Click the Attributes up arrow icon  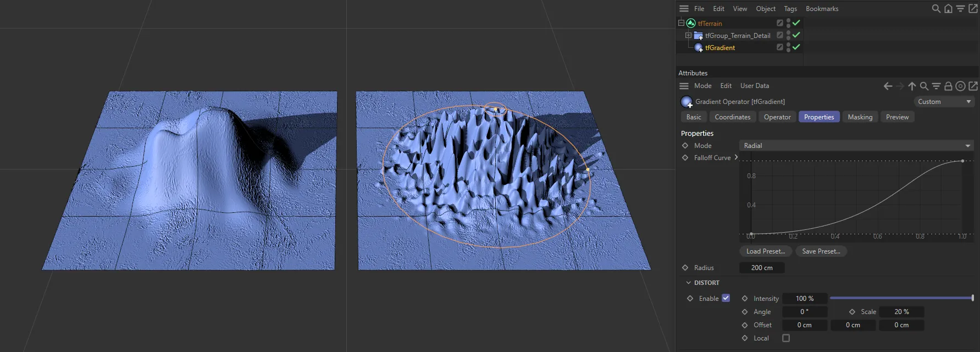pos(912,86)
